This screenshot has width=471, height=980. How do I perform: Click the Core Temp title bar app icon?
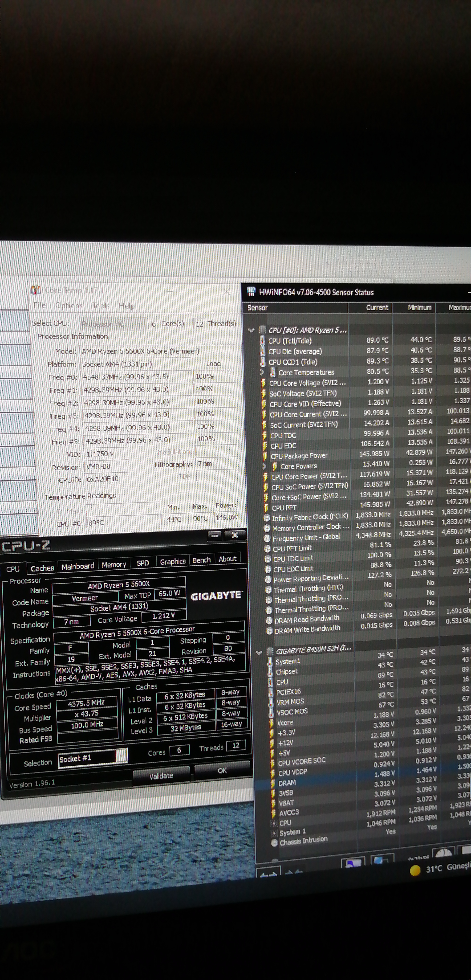(x=36, y=290)
